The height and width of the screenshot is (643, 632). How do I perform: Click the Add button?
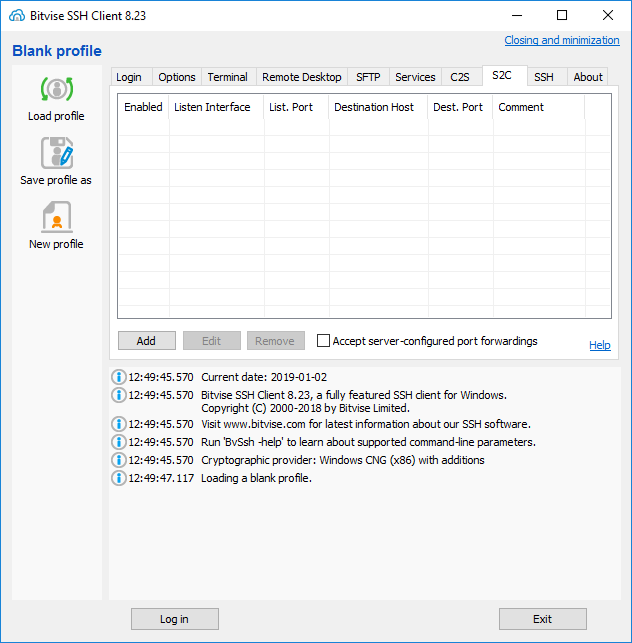146,341
